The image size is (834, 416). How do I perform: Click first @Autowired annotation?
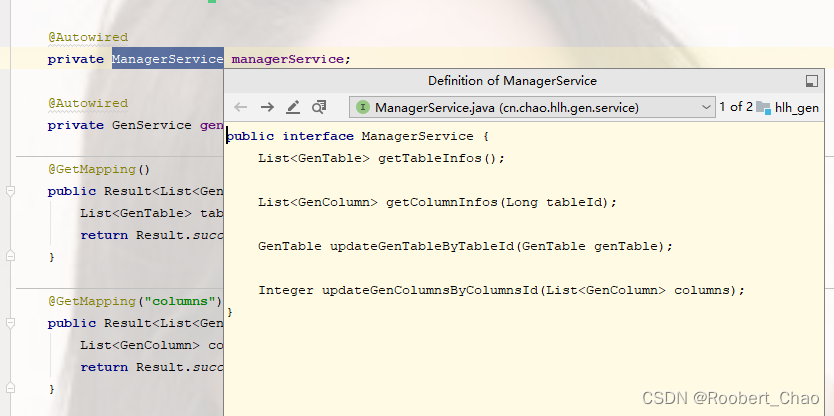(x=88, y=37)
